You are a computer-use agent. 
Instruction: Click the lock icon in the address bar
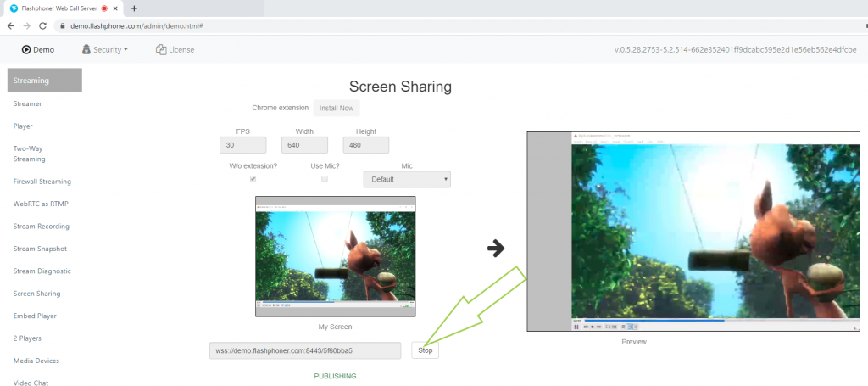click(x=62, y=26)
